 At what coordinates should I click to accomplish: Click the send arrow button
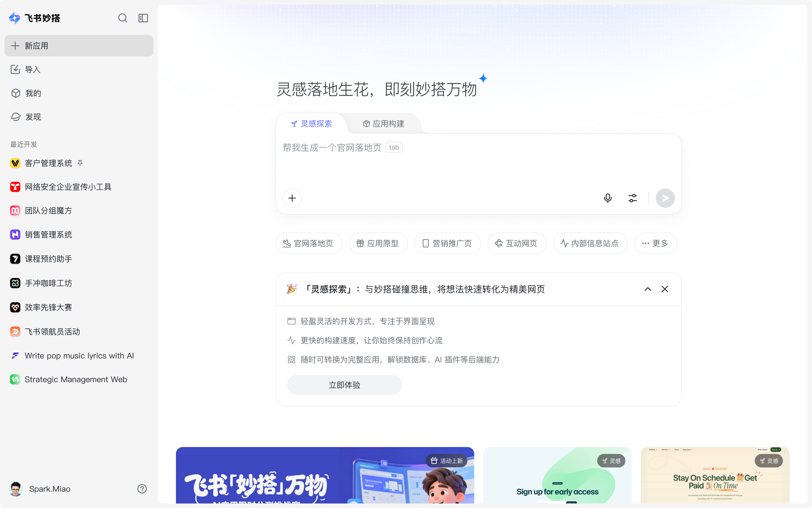665,198
